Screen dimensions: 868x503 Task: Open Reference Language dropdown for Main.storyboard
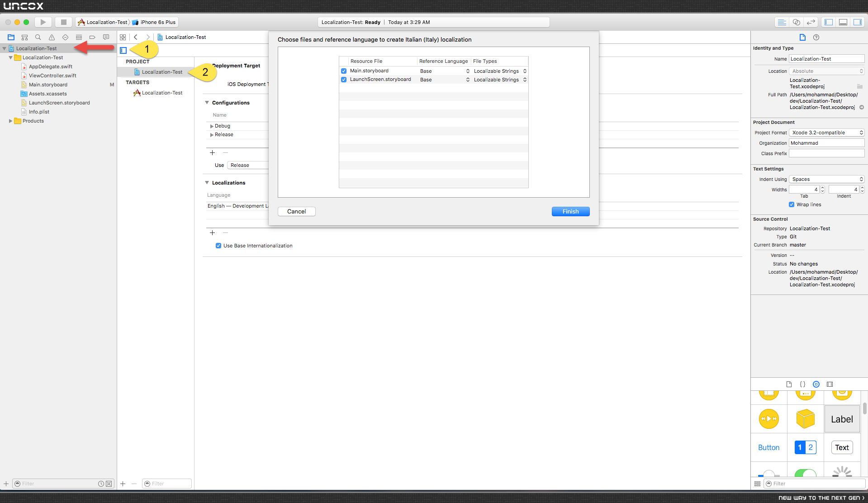click(x=445, y=71)
